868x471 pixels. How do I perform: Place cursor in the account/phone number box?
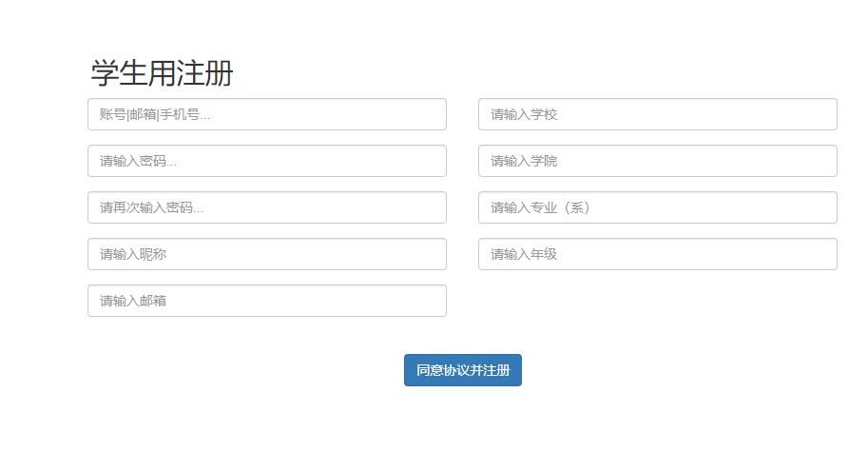266,114
